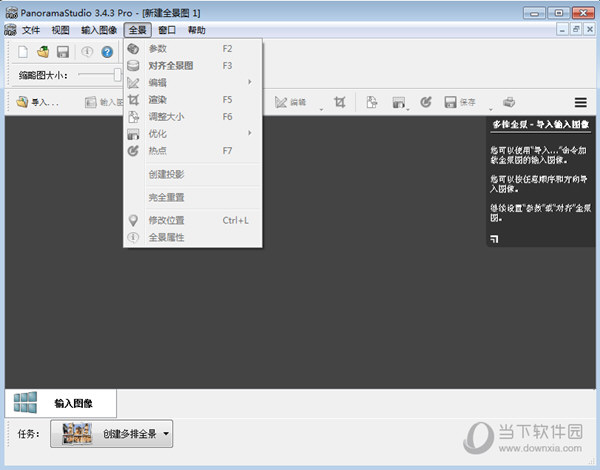Click the printer icon in toolbar

click(x=509, y=102)
